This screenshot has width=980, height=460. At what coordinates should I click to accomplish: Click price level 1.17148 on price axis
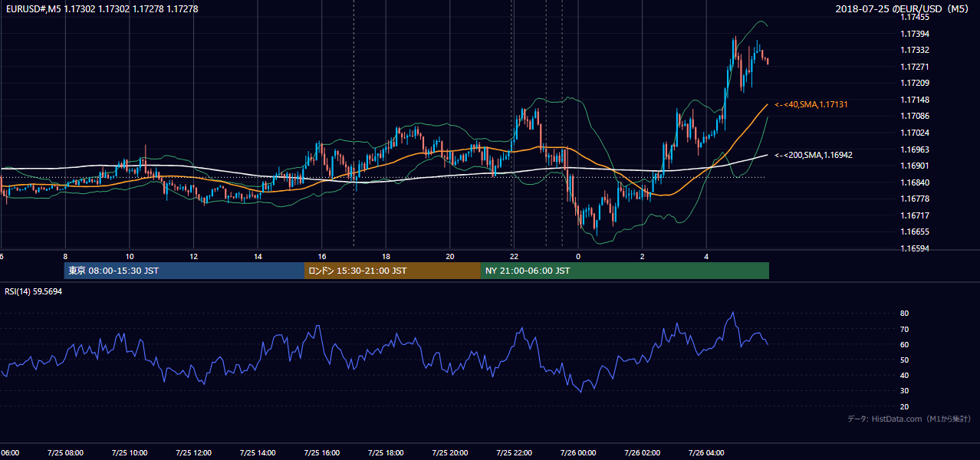pyautogui.click(x=914, y=100)
